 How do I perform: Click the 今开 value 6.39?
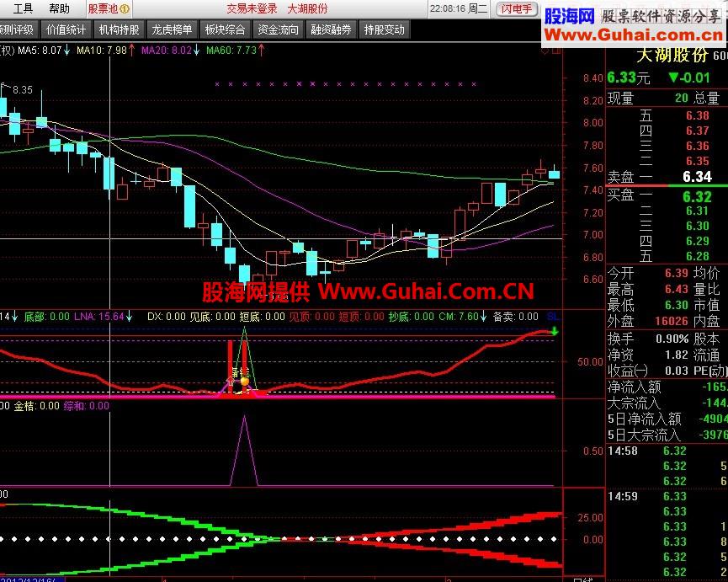[x=676, y=273]
